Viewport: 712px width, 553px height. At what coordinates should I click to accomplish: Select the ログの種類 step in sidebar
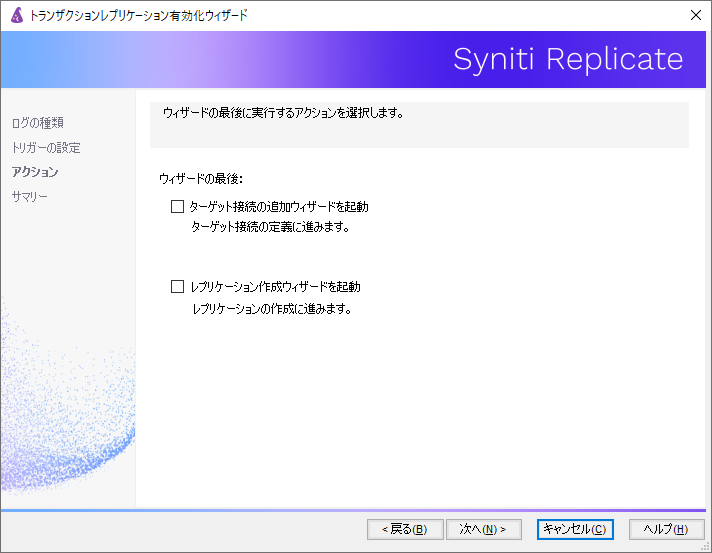point(38,123)
